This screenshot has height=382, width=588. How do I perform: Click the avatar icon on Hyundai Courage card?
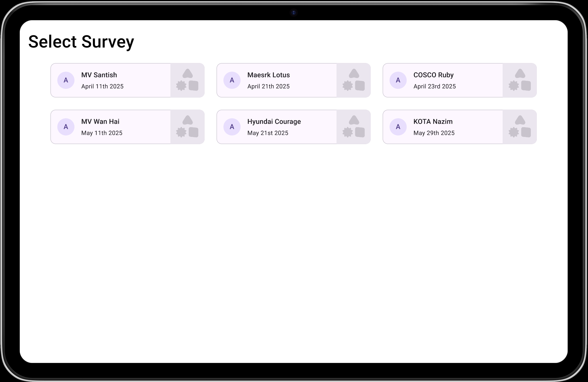[232, 127]
